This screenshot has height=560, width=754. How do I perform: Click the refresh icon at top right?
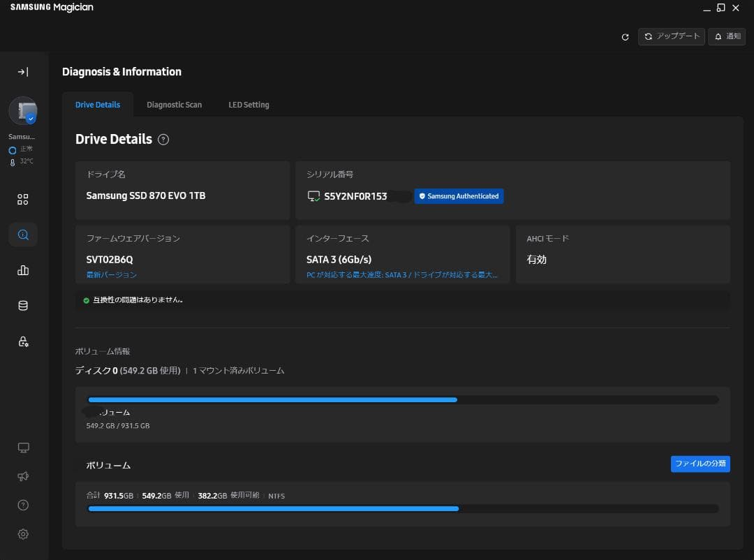625,37
